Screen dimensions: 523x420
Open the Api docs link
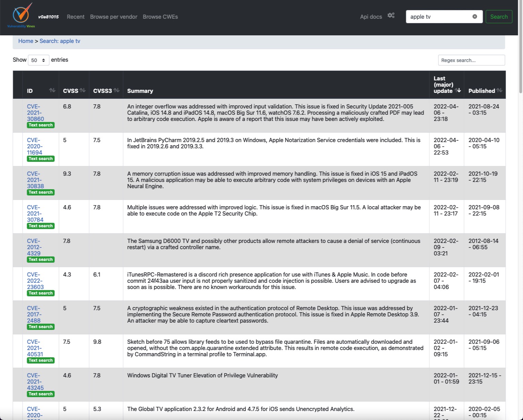pos(371,17)
